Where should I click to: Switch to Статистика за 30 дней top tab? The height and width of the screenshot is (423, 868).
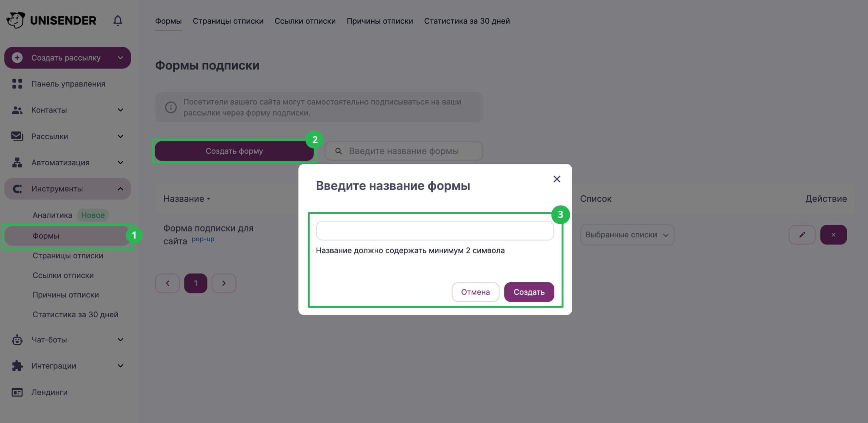click(x=467, y=21)
